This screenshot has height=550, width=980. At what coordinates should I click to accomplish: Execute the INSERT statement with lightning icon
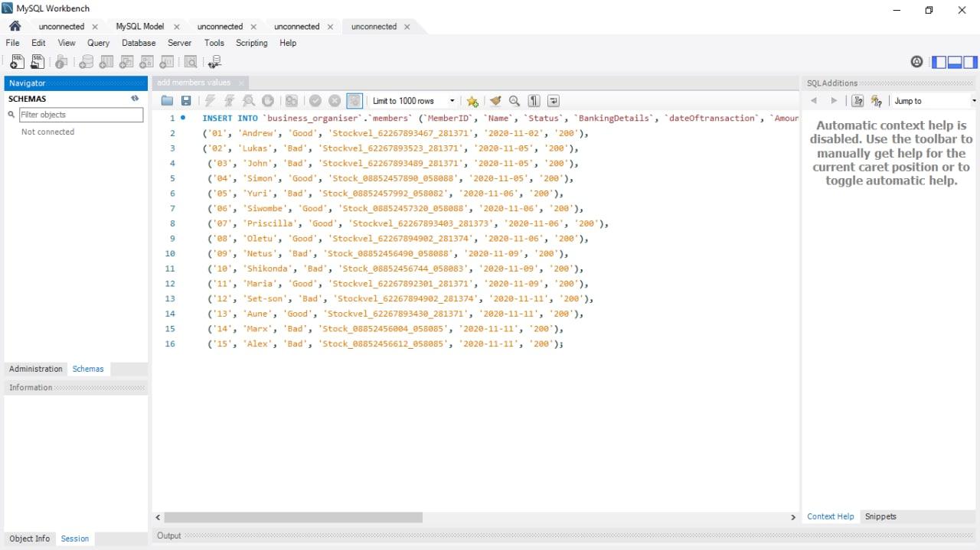(x=209, y=100)
